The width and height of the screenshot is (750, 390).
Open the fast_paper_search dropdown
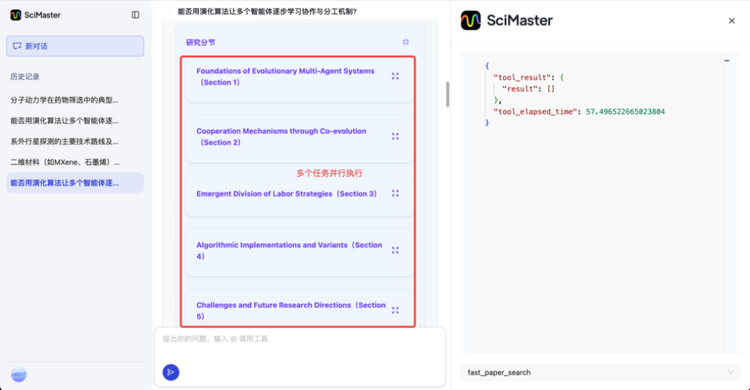(x=600, y=372)
